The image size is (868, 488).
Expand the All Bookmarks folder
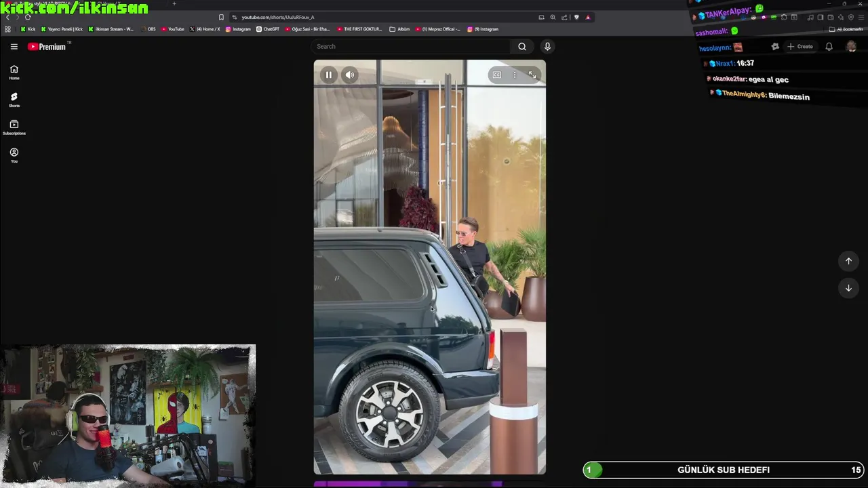coord(846,29)
